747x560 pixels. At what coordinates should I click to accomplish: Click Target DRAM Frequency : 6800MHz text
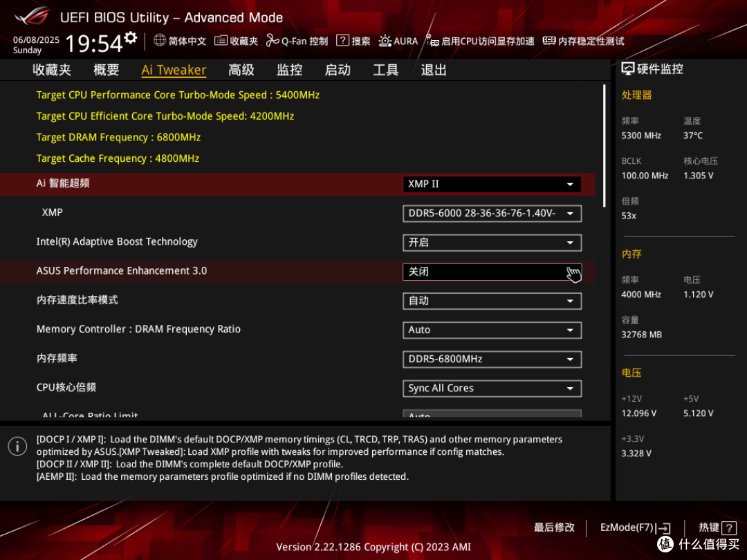[x=119, y=138]
